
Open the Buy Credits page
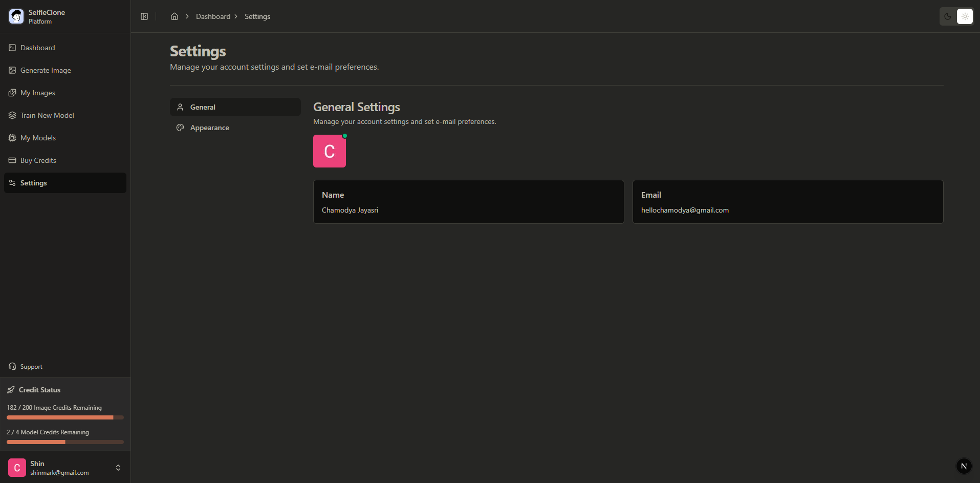tap(38, 160)
